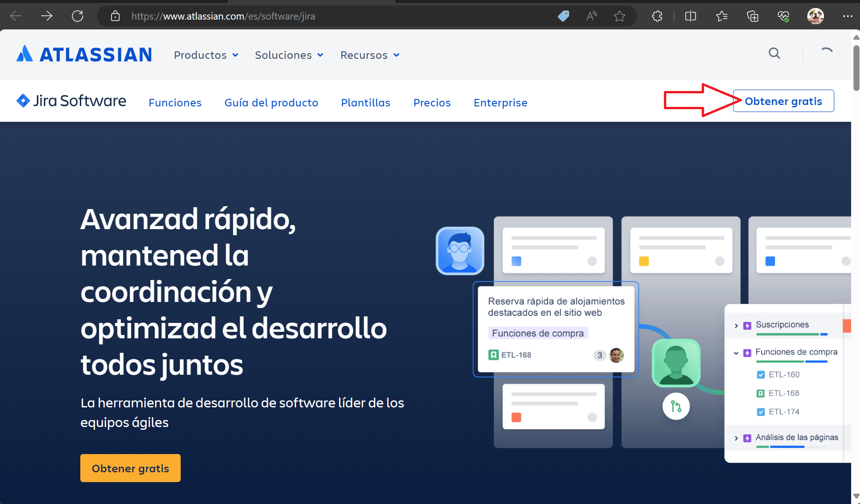860x504 pixels.
Task: Click the Análisis de las páginas progress bar
Action: (x=791, y=447)
